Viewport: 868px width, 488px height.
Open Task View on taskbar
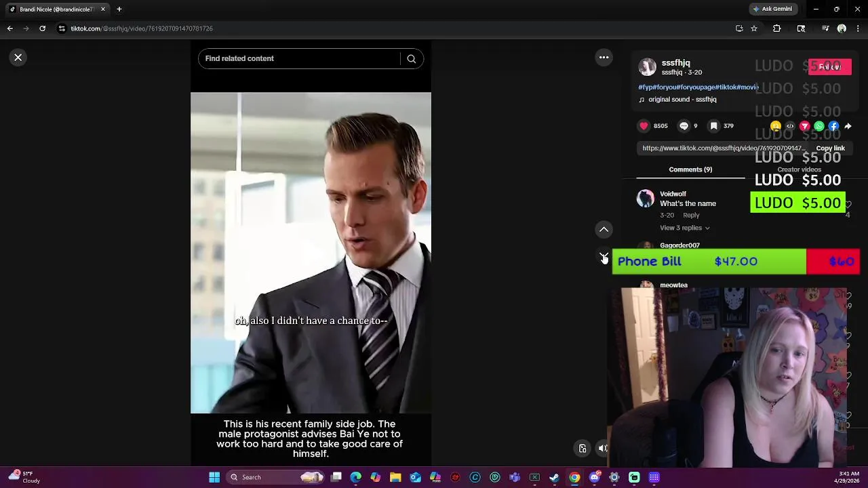click(336, 477)
